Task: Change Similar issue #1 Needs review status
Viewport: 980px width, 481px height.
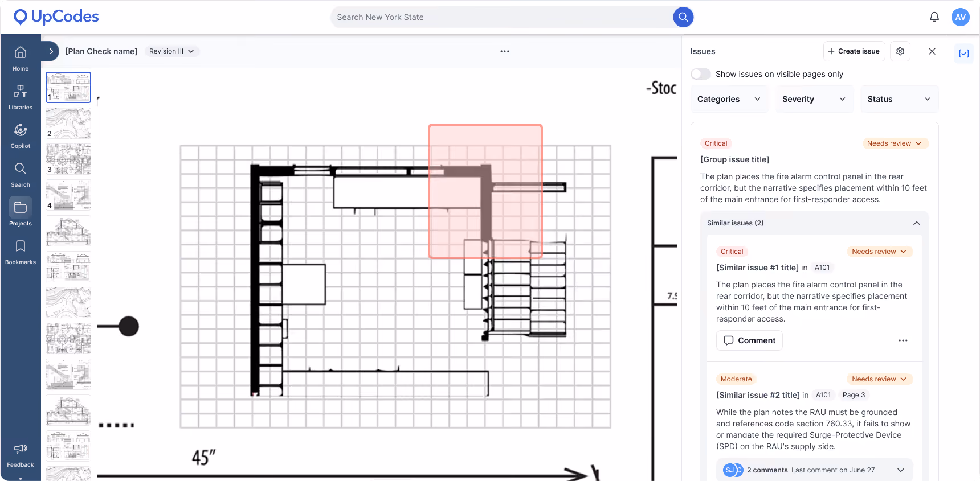Action: pyautogui.click(x=880, y=252)
